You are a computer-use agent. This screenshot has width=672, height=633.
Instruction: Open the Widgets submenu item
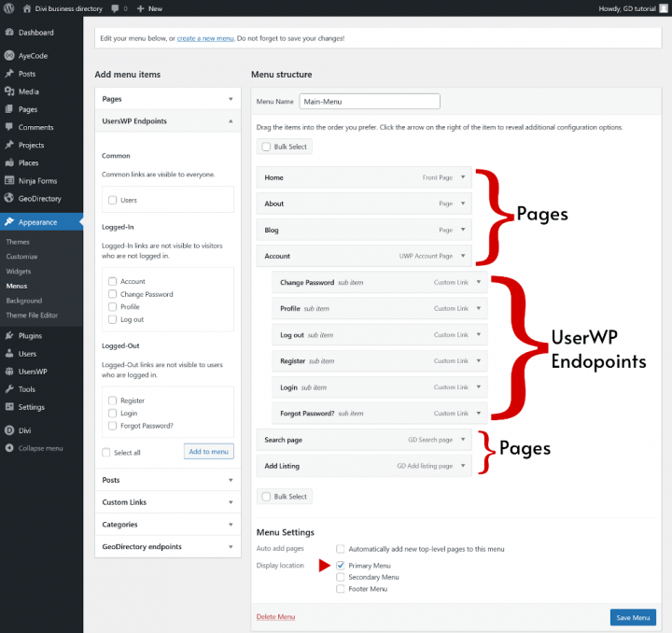(19, 271)
